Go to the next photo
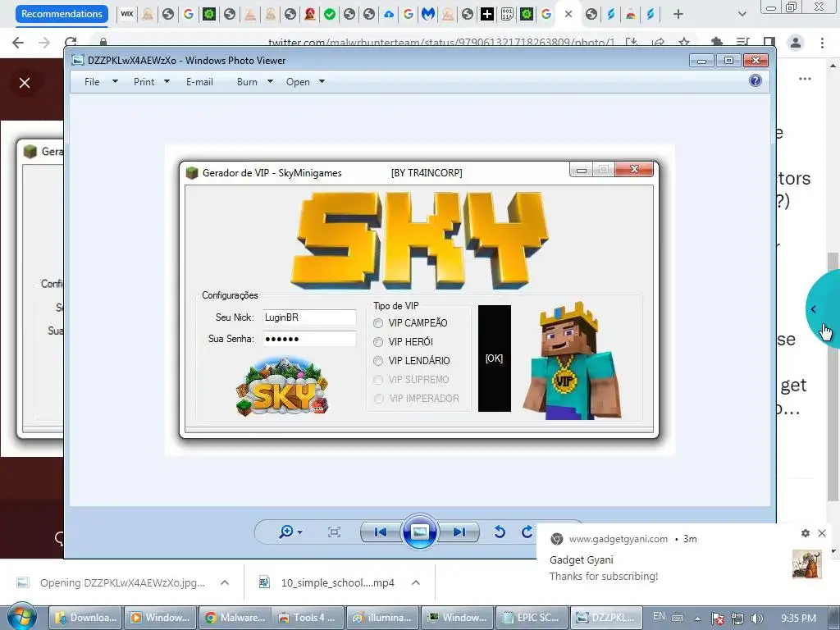Viewport: 840px width, 630px height. point(459,532)
